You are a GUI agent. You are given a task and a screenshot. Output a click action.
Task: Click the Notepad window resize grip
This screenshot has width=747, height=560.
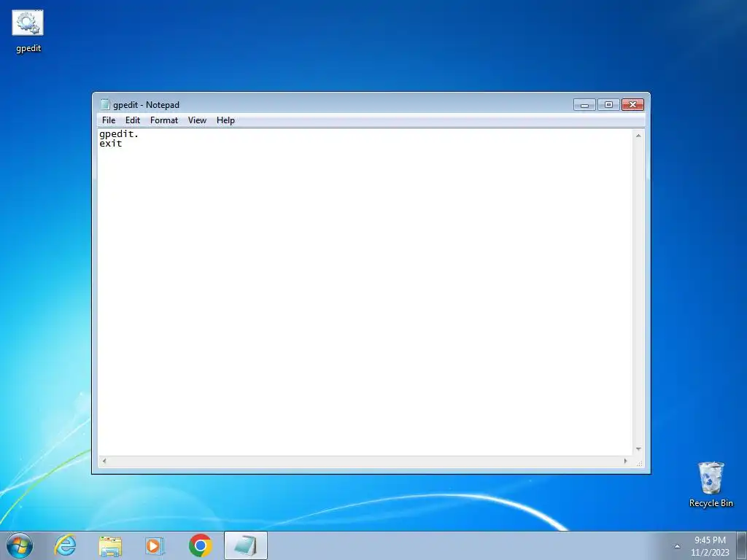[639, 462]
